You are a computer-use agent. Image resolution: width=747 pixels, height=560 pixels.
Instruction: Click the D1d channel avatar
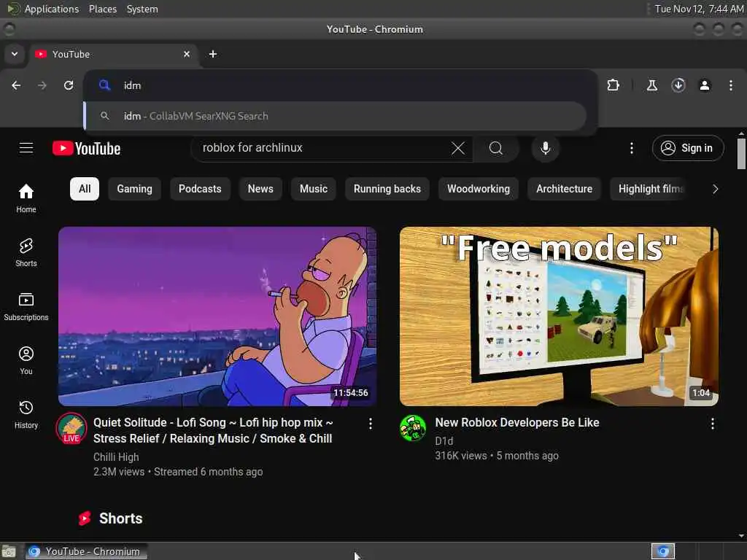(x=413, y=428)
